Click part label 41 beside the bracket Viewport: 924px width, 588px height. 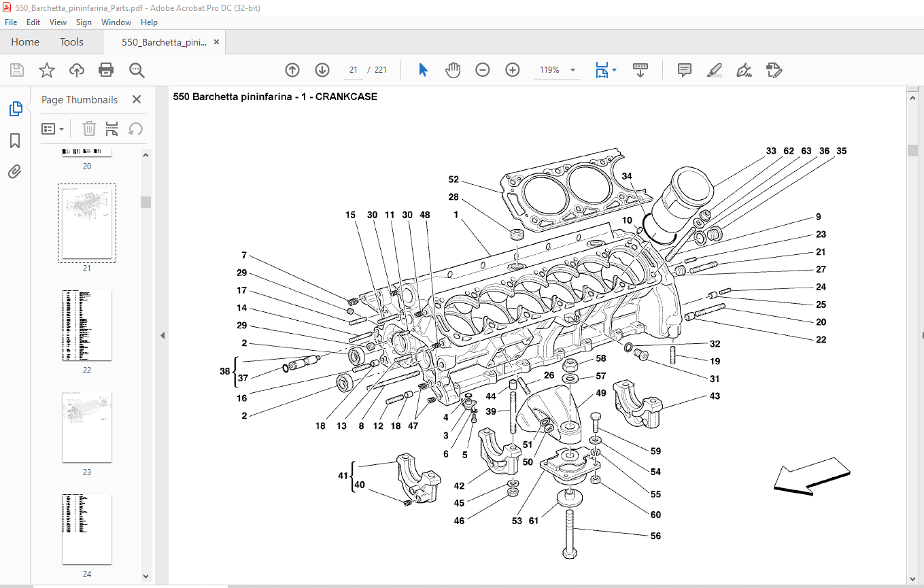pyautogui.click(x=343, y=475)
